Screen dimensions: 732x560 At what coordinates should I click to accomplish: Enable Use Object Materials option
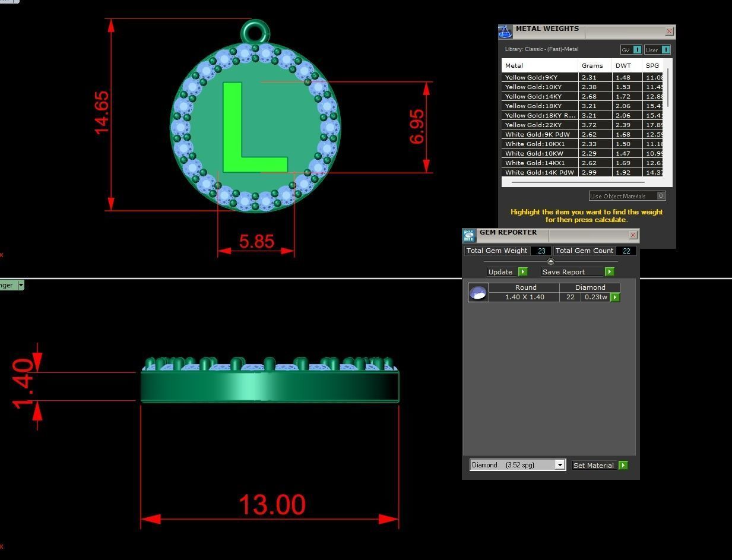coord(627,196)
